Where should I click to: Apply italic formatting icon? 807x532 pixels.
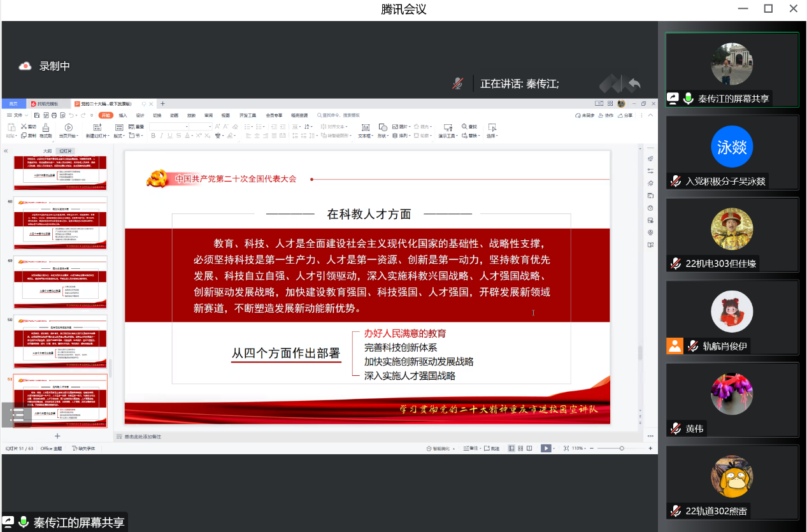click(162, 135)
